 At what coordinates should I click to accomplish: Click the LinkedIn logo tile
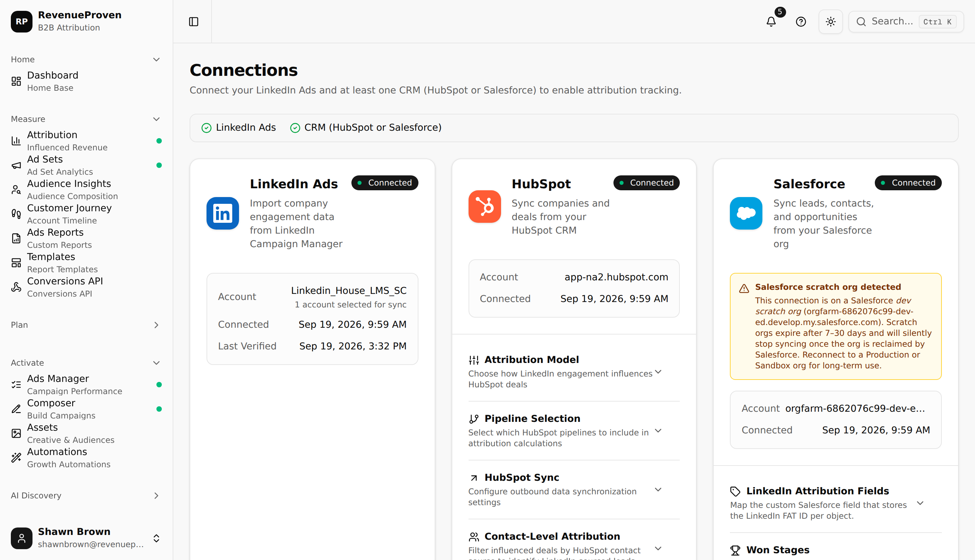pos(223,213)
